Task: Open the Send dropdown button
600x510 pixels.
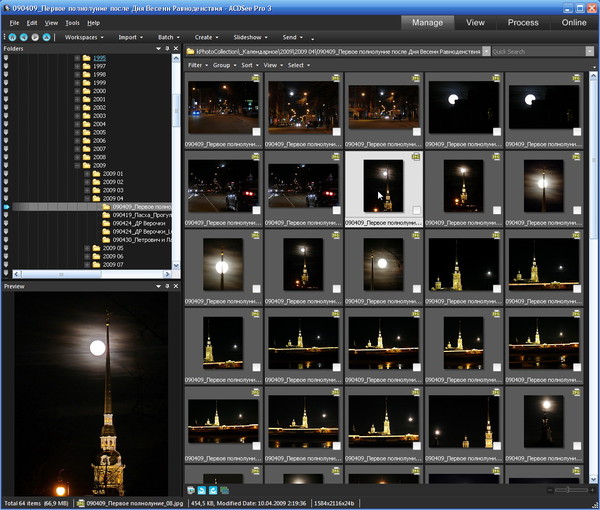Action: pos(292,37)
